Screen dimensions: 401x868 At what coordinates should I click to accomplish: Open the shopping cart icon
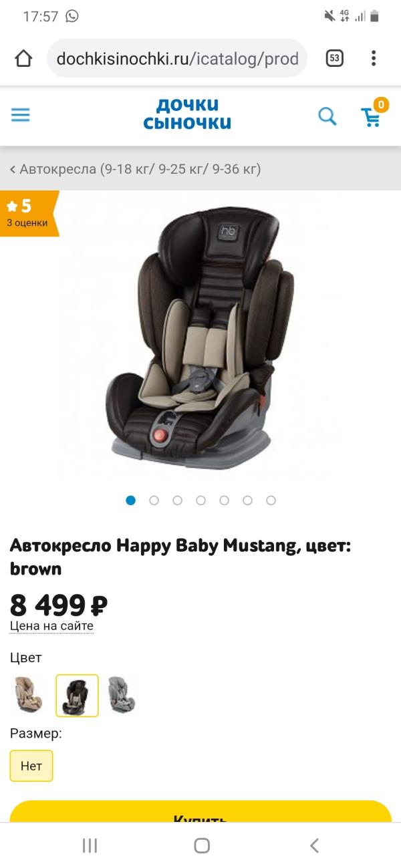[x=372, y=116]
